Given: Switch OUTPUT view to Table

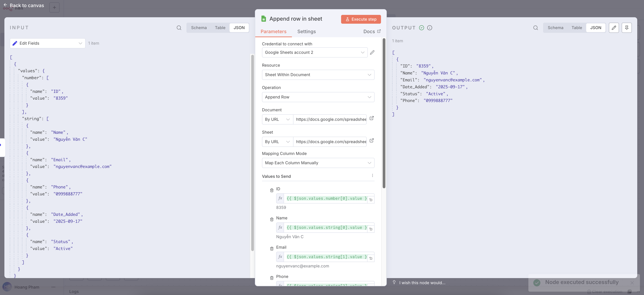Looking at the screenshot, I should [x=577, y=28].
